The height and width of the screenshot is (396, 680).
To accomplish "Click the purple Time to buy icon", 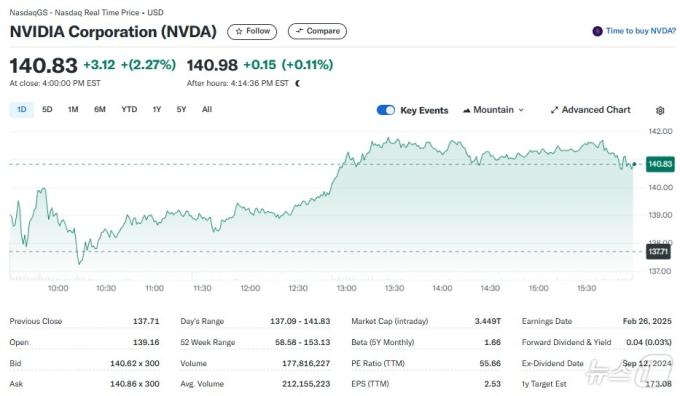I will pos(597,31).
